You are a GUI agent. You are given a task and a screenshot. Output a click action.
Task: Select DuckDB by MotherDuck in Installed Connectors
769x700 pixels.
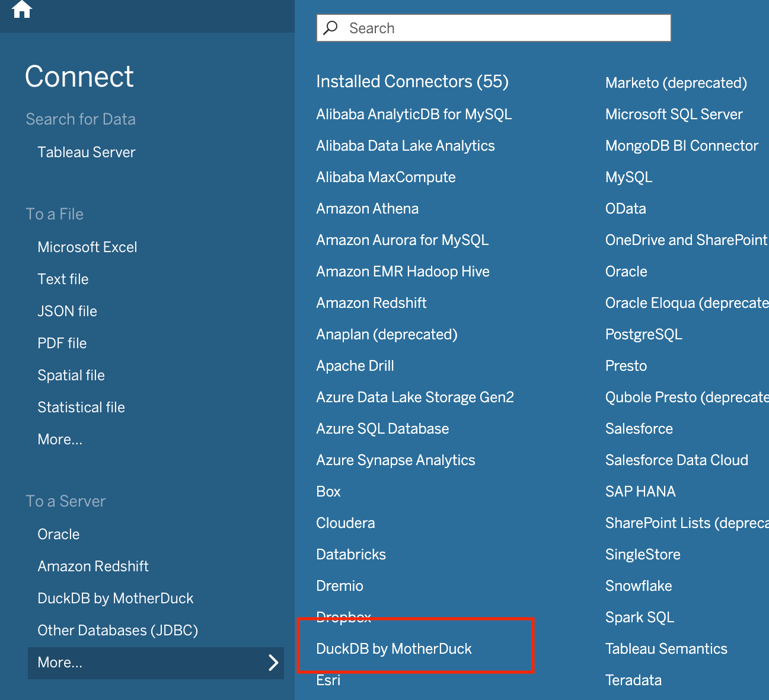point(394,649)
